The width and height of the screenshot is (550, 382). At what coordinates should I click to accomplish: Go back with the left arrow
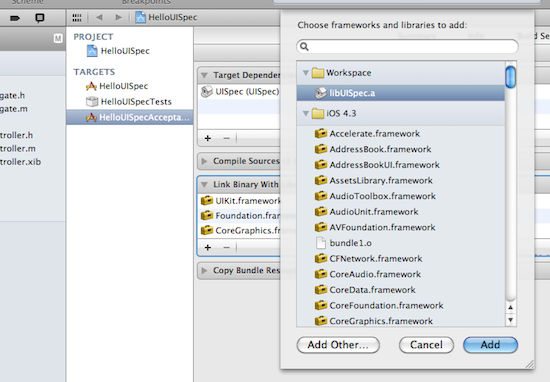pyautogui.click(x=99, y=17)
